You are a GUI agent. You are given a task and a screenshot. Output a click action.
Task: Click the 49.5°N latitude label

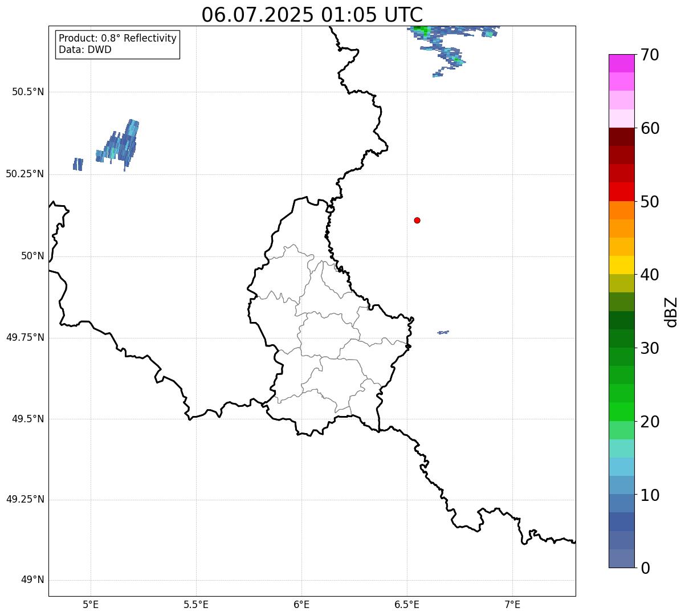28,419
